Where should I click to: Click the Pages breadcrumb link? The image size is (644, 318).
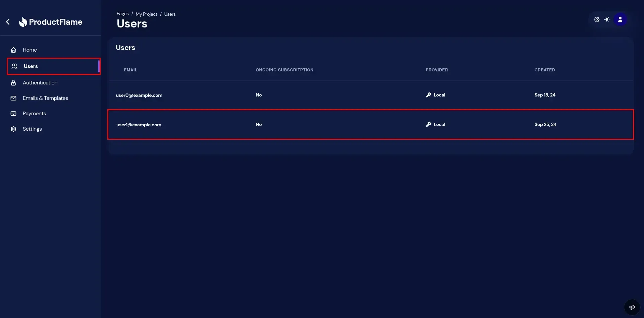click(122, 14)
